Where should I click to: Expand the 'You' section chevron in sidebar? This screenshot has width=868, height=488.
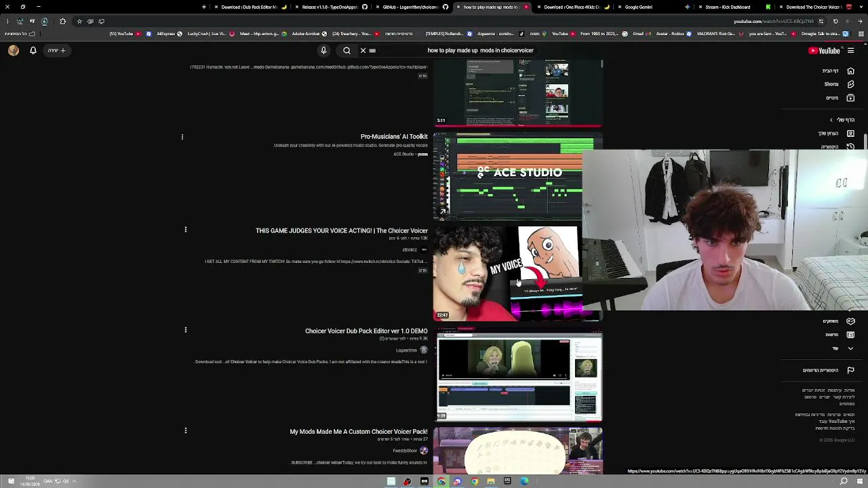tap(831, 120)
